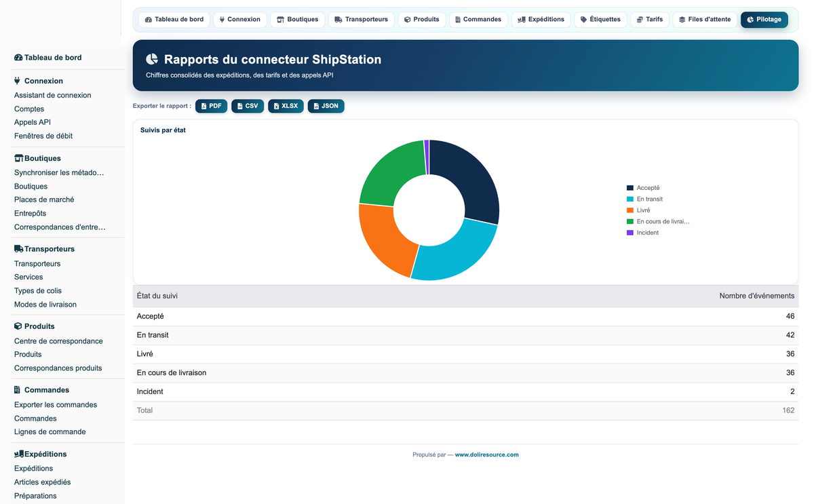Viewport: 814px width, 504px height.
Task: Open Lignes de commande in sidebar
Action: (50, 432)
